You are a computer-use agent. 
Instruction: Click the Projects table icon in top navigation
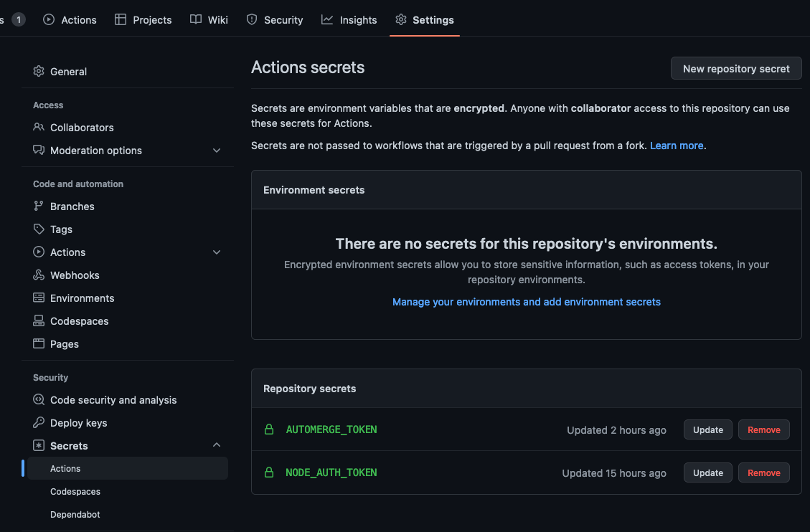(x=121, y=19)
